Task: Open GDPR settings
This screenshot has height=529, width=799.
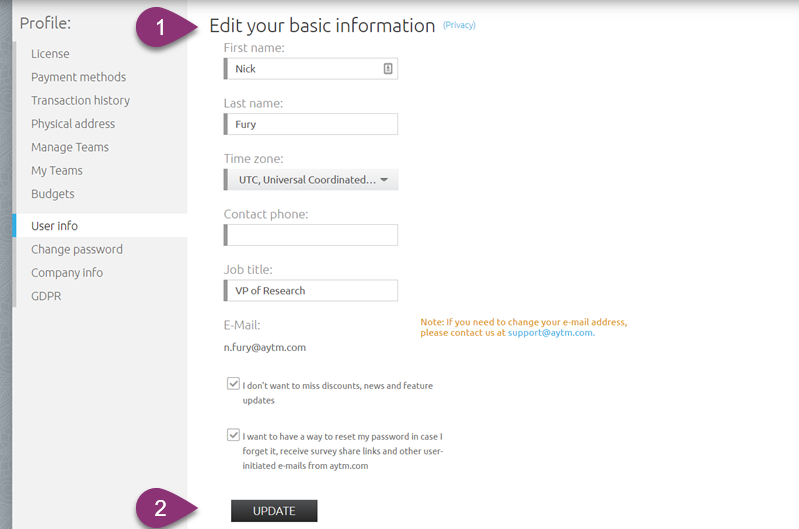Action: pyautogui.click(x=46, y=296)
